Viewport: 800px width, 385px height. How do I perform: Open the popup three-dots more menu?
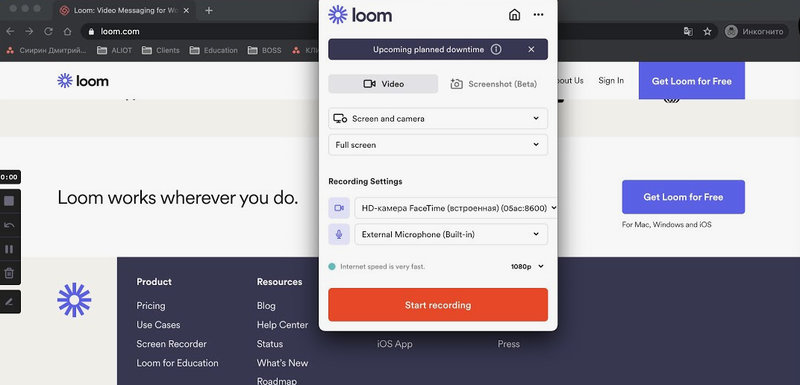click(x=538, y=15)
